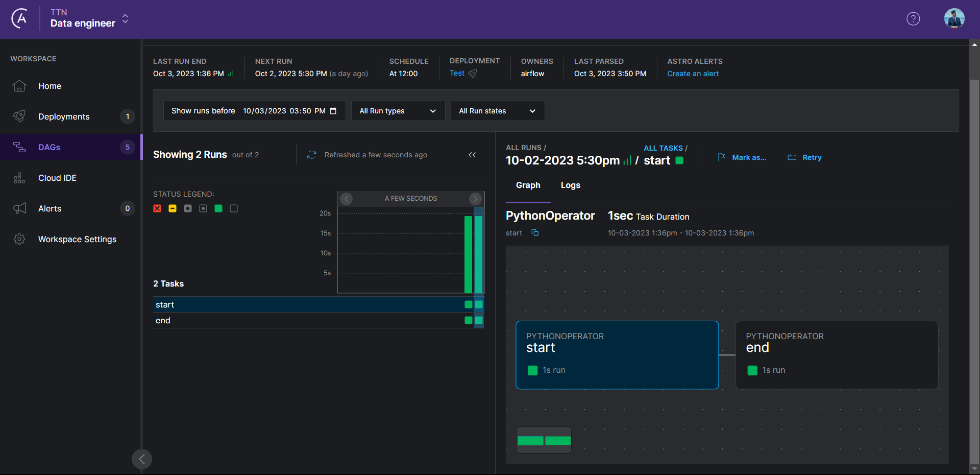Click the Show runs before date field
980x475 pixels.
point(254,111)
